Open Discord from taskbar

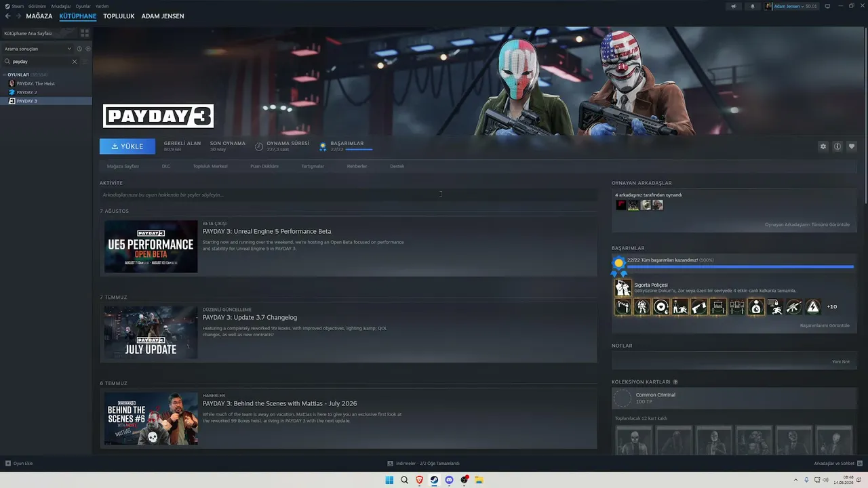[x=449, y=480]
